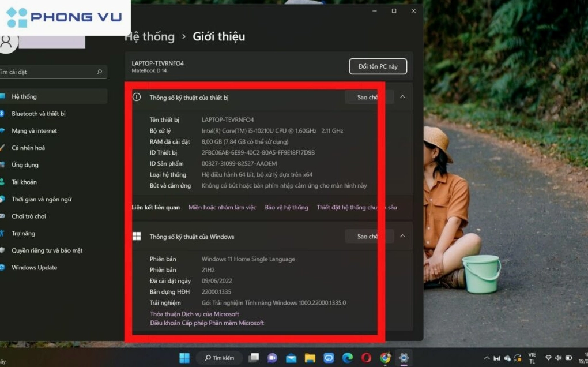Click the Tìm cài đặt search box
Viewport: 588px width, 367px height.
point(52,72)
